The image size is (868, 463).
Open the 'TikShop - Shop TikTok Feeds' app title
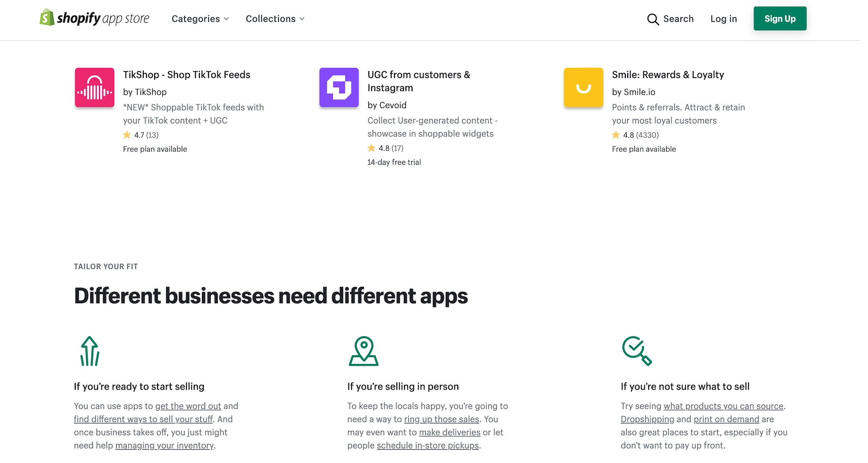[x=186, y=75]
